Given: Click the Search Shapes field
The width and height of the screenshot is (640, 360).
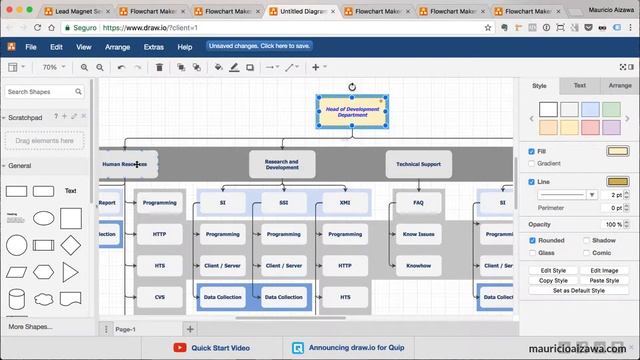Looking at the screenshot, I should point(44,92).
